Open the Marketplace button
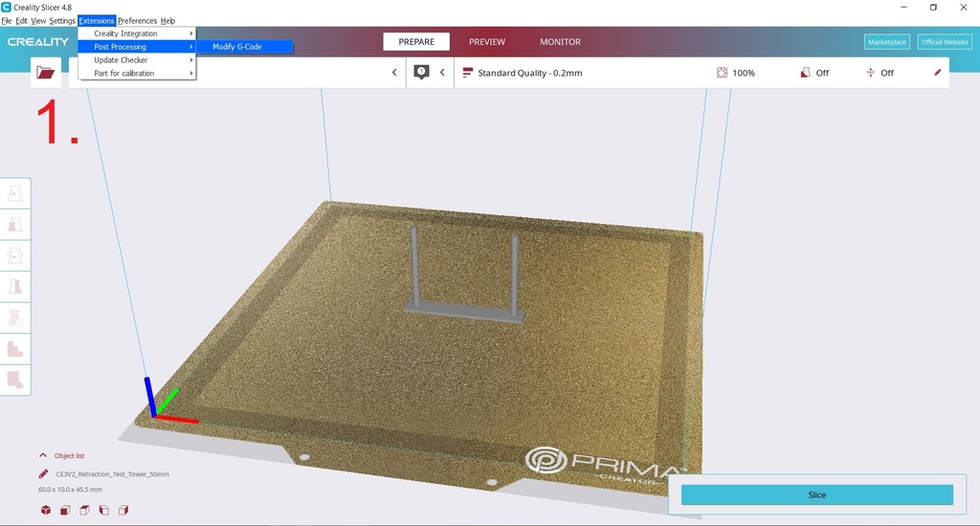Viewport: 980px width, 526px height. (x=886, y=42)
